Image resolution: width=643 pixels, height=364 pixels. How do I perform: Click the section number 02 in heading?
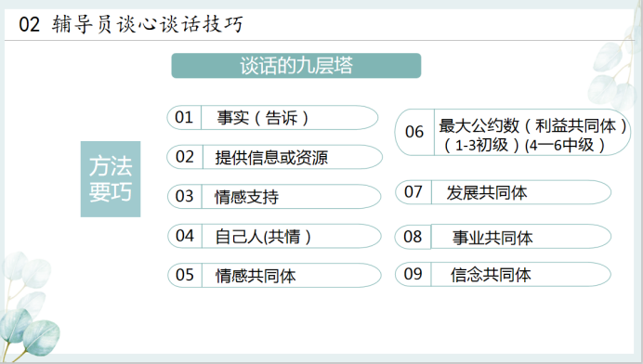click(x=30, y=24)
